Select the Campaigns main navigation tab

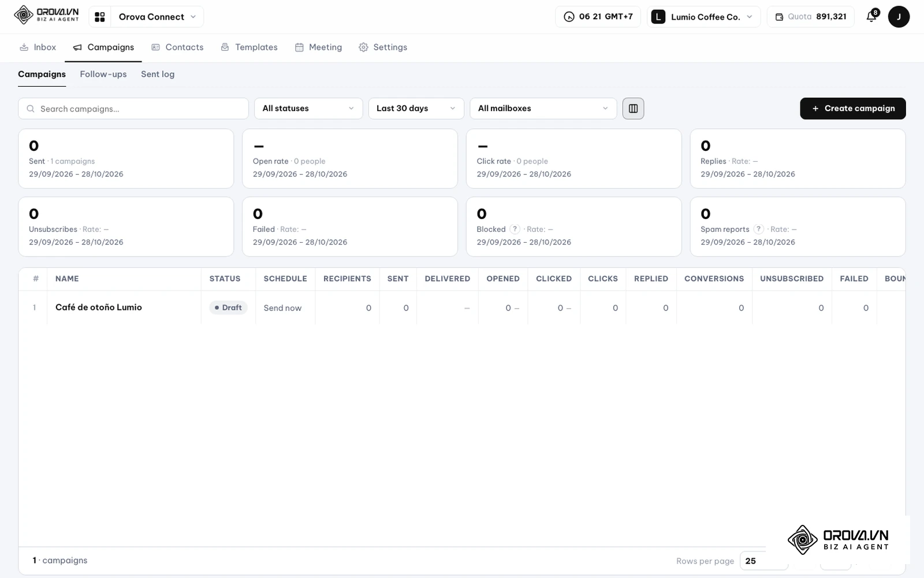click(x=103, y=47)
